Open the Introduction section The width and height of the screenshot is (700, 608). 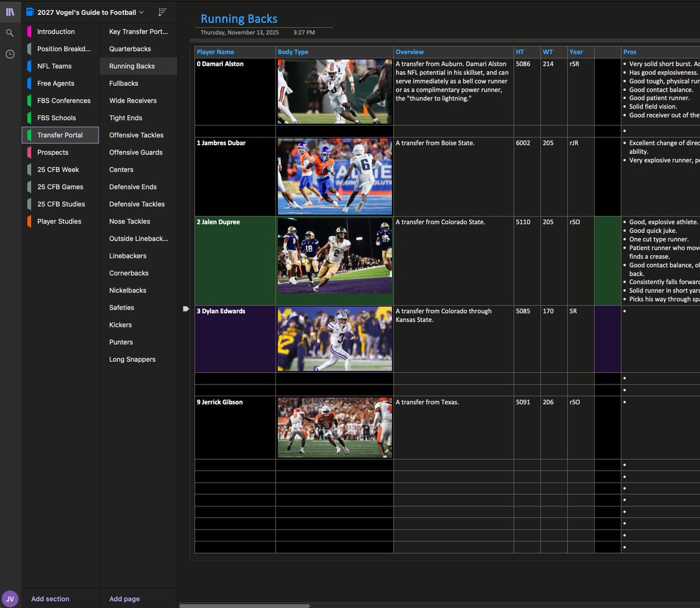(60, 32)
